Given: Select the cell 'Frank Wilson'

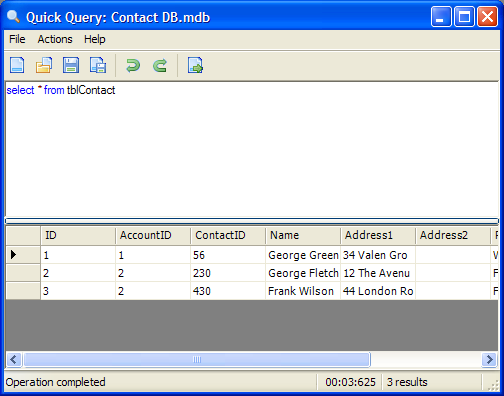Looking at the screenshot, I should tap(303, 291).
